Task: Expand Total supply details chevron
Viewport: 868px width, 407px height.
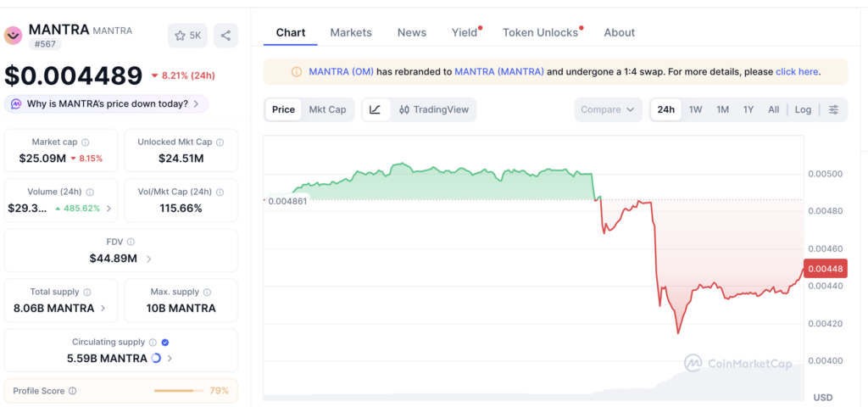Action: 103,309
